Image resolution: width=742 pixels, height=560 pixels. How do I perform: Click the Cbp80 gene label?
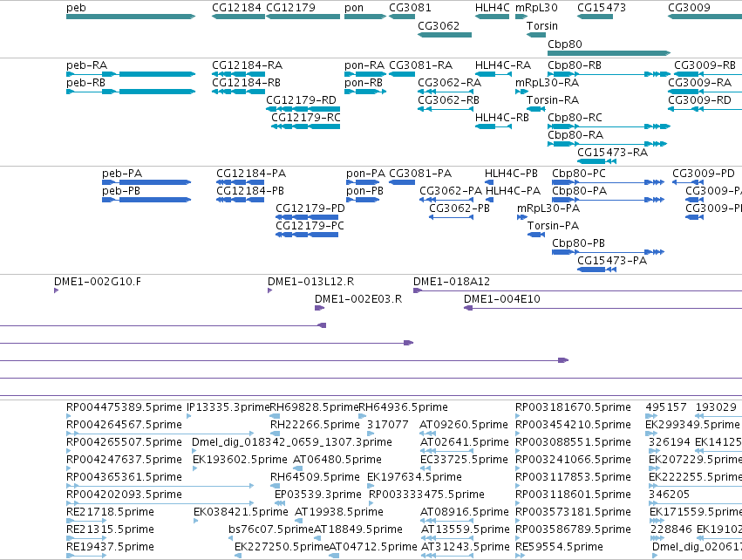565,44
